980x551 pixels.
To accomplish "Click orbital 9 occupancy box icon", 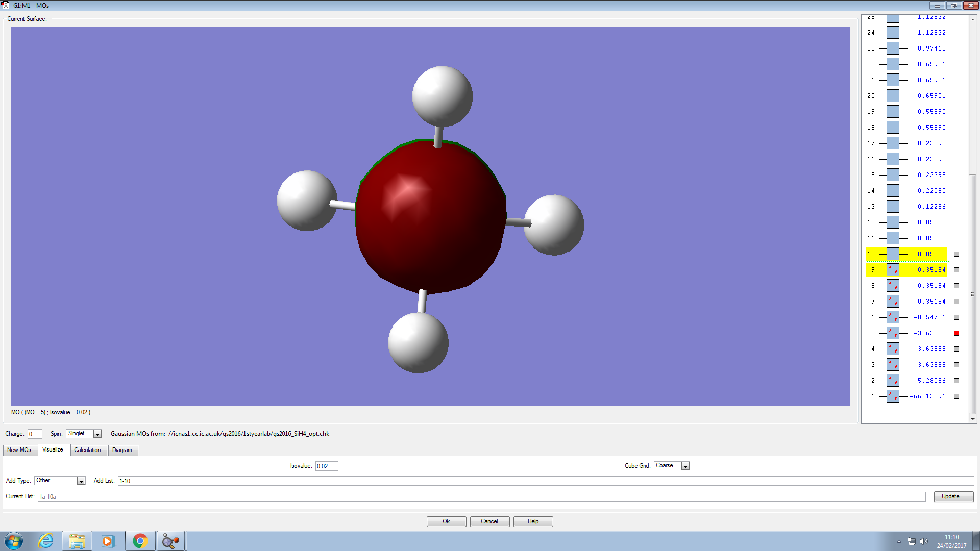I will click(x=893, y=270).
